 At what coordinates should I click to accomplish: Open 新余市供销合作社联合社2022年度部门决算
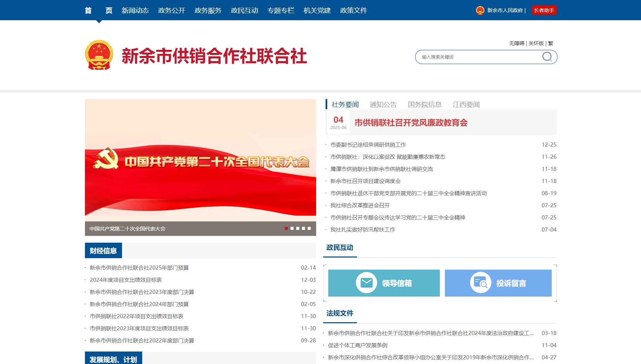(142, 340)
